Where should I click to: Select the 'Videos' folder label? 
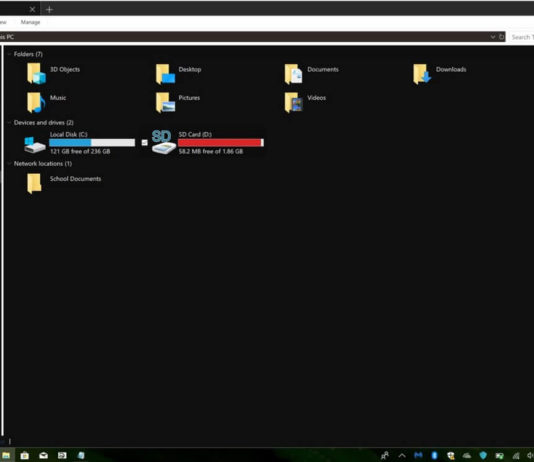click(316, 98)
